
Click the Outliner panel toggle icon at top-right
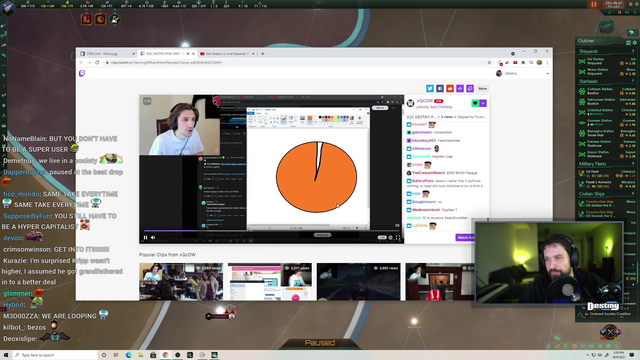(631, 33)
